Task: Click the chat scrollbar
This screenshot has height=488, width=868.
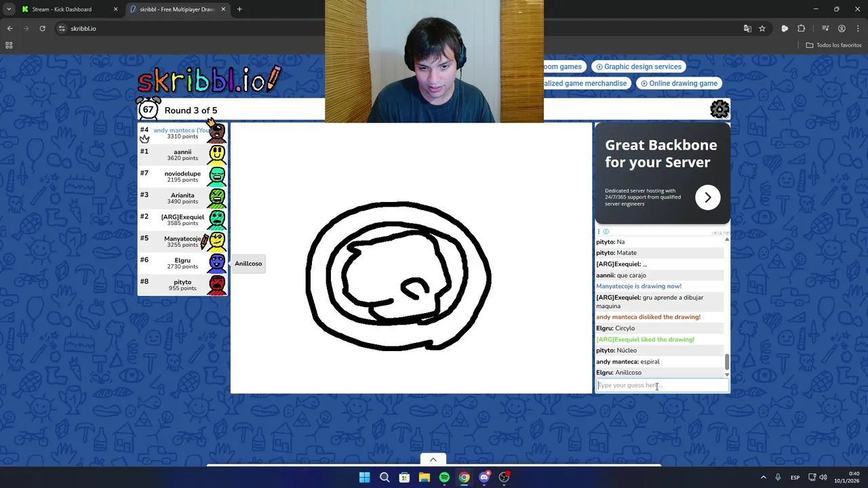Action: 727,361
